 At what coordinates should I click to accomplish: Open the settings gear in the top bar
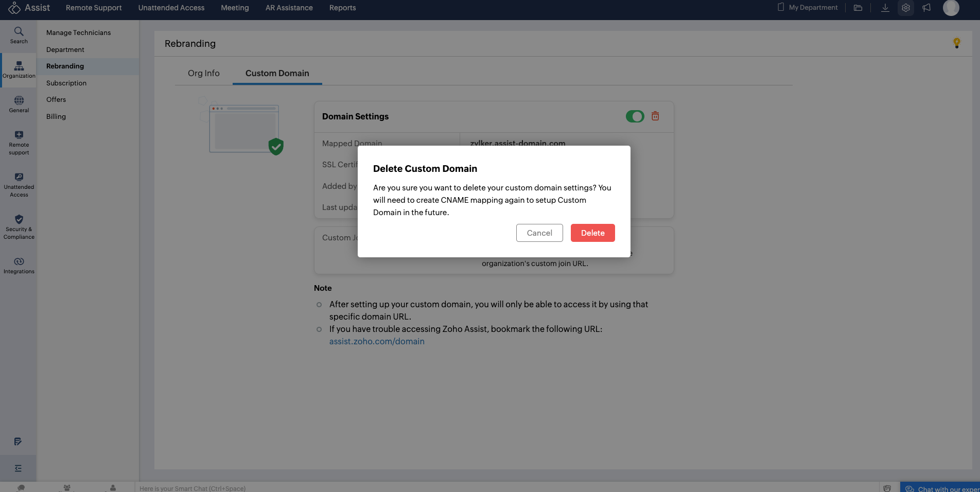point(906,8)
